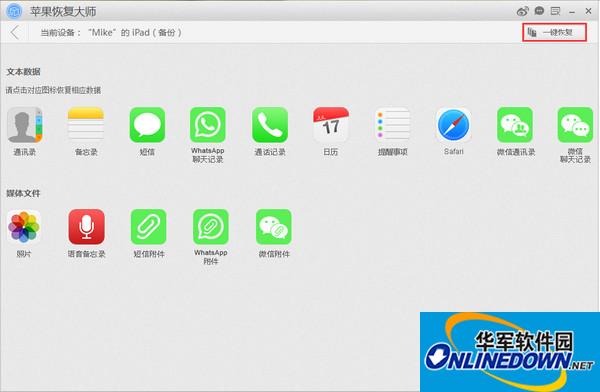Select the 短信 messages icon

(x=147, y=125)
